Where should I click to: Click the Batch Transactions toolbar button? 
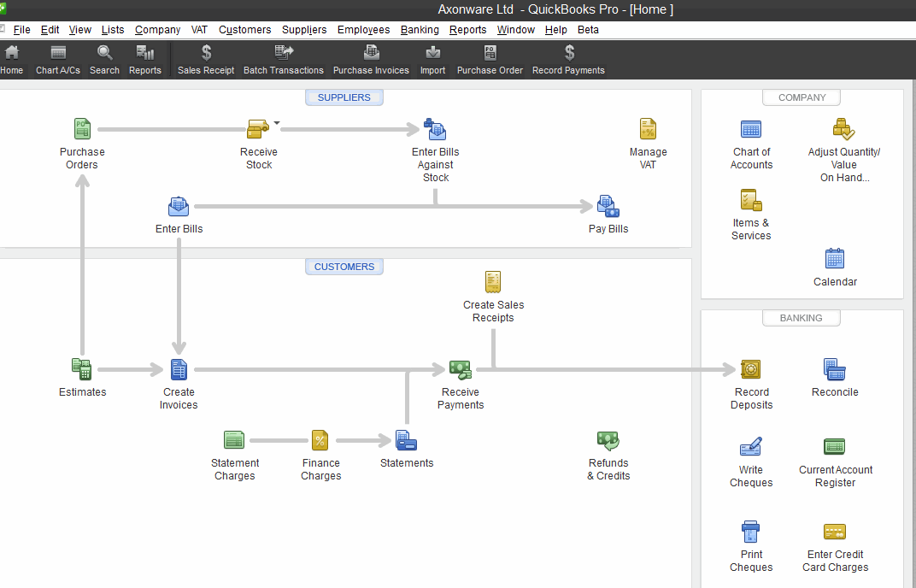(284, 60)
